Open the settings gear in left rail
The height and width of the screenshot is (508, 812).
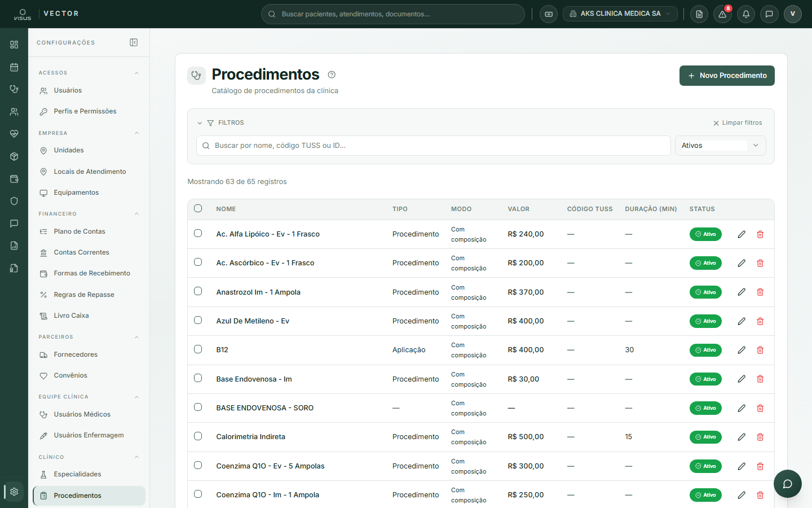click(14, 492)
